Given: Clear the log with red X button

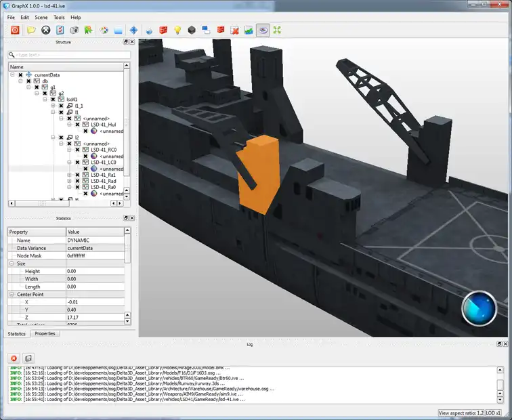Looking at the screenshot, I should point(14,358).
